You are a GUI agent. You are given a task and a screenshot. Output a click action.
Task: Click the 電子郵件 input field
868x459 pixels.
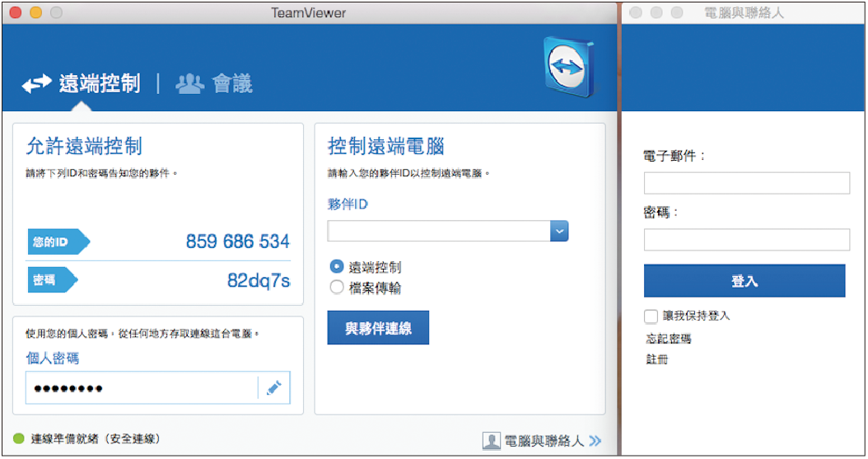747,183
